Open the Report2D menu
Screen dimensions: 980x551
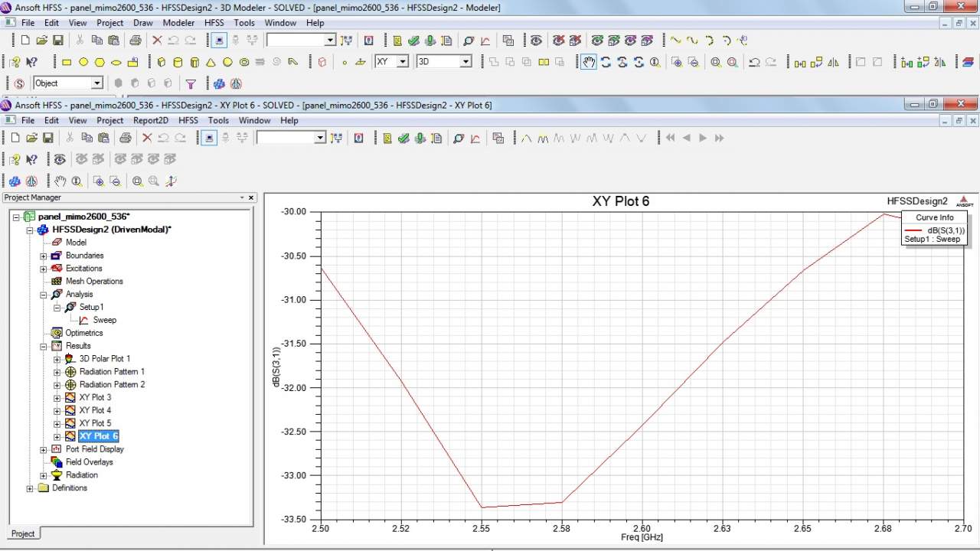(x=150, y=120)
